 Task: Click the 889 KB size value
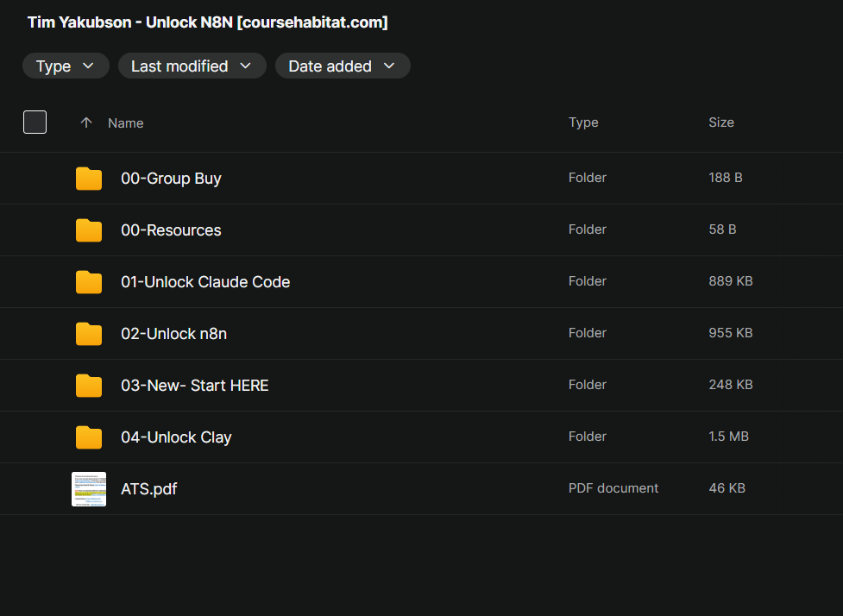tap(731, 281)
